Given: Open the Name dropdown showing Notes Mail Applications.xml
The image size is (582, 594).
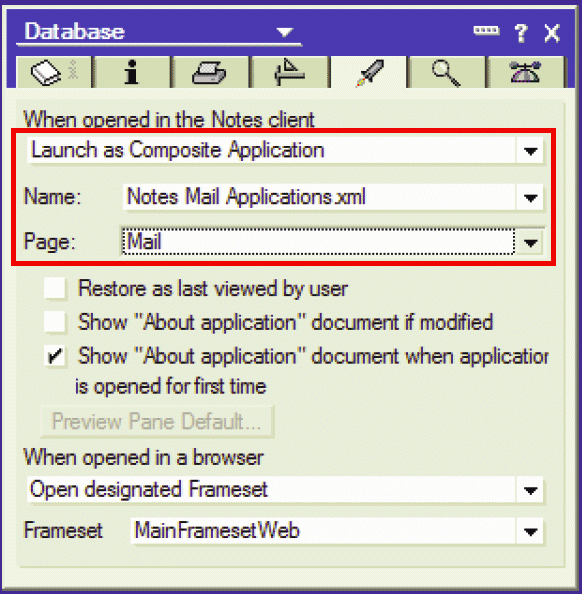Looking at the screenshot, I should click(x=530, y=197).
